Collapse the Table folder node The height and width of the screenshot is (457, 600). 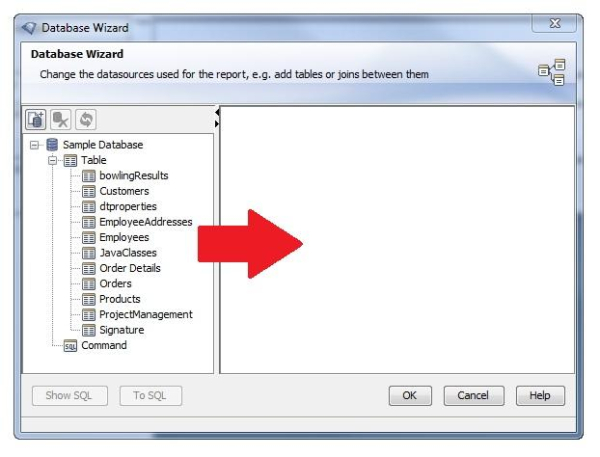[53, 160]
